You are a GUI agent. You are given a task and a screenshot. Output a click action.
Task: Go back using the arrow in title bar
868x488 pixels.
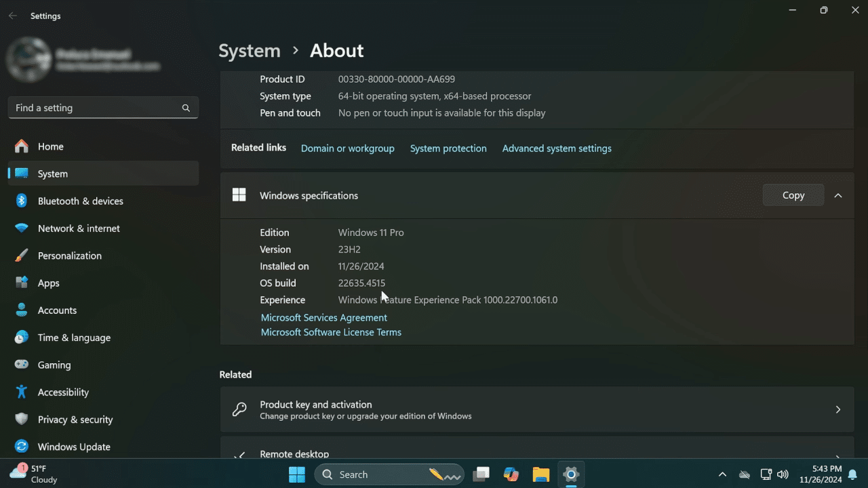click(13, 16)
